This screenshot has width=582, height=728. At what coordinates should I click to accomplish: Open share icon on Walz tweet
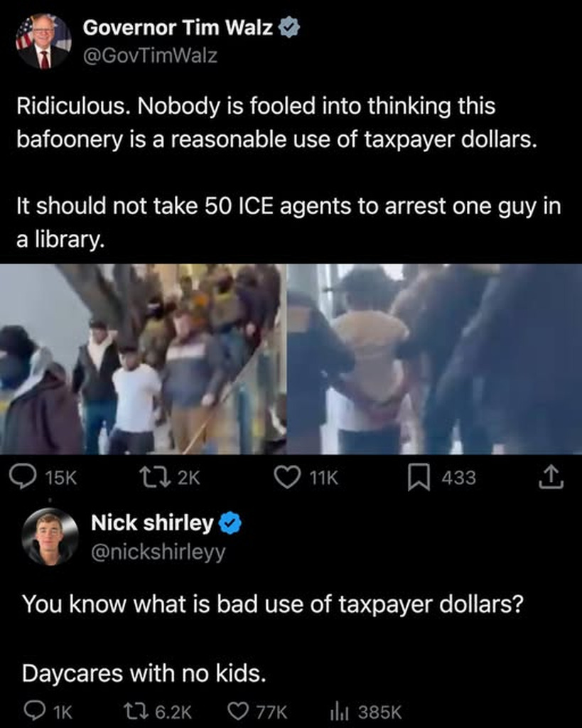pos(551,477)
